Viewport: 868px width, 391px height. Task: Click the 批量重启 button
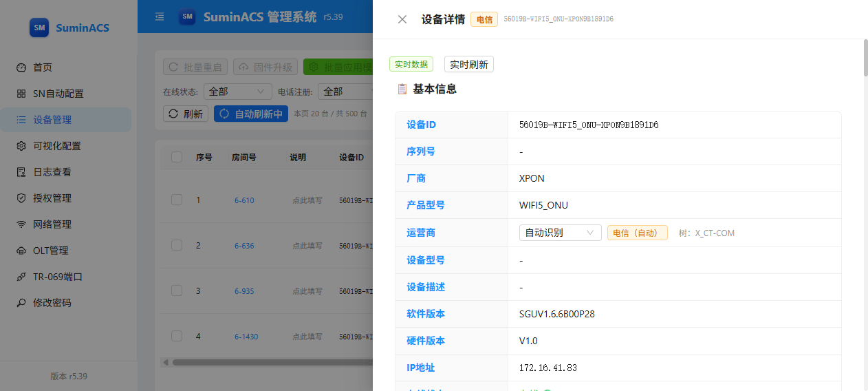click(195, 67)
